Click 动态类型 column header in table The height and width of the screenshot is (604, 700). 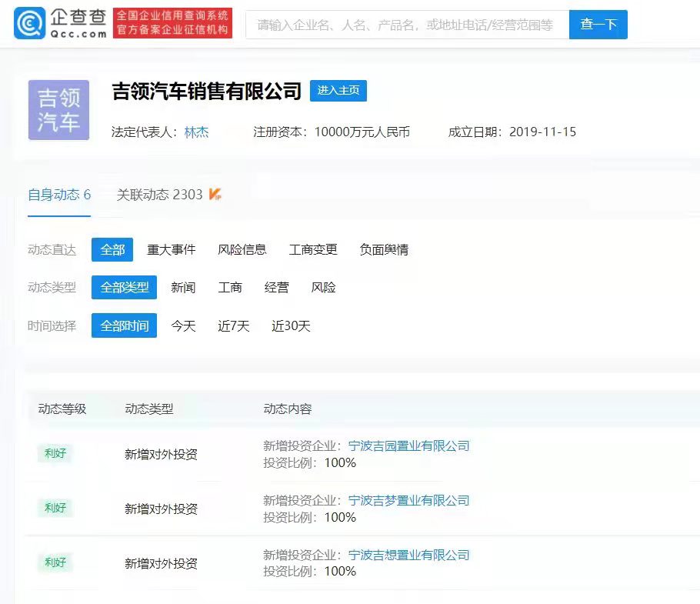coord(149,409)
